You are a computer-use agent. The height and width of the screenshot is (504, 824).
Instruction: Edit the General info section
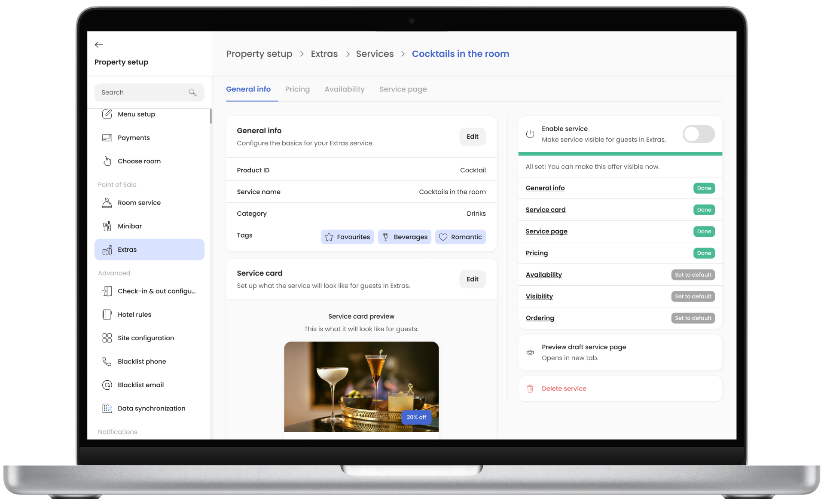pos(472,136)
